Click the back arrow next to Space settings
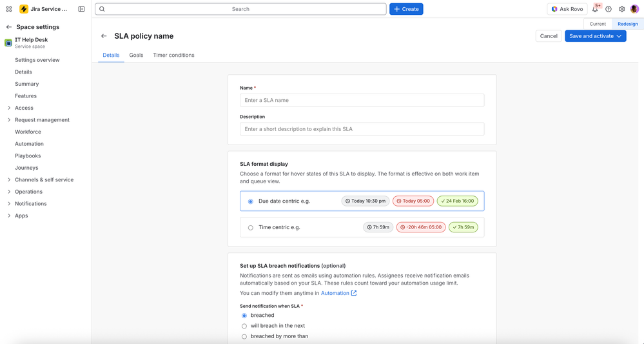 tap(8, 27)
